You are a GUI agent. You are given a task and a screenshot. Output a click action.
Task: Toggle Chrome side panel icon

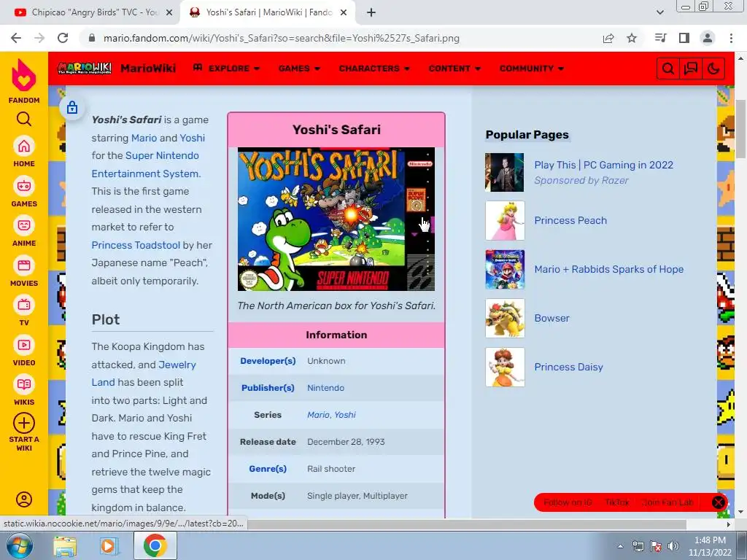[684, 38]
